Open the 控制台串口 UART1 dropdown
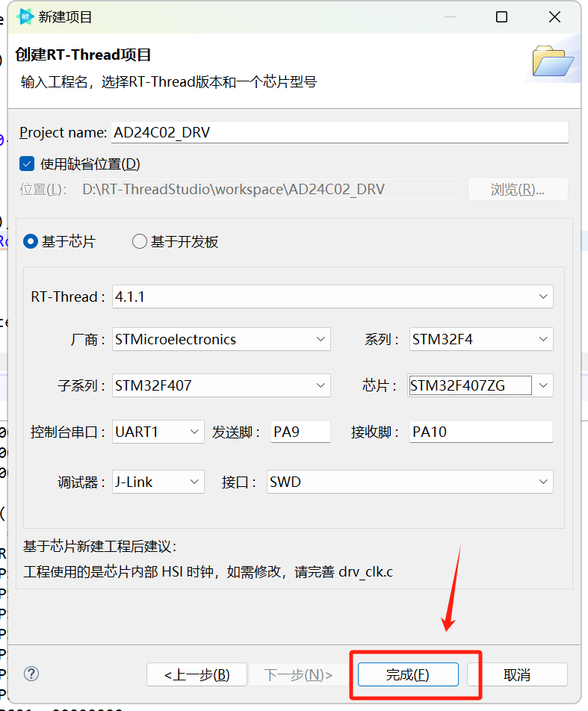588x711 pixels. (158, 432)
